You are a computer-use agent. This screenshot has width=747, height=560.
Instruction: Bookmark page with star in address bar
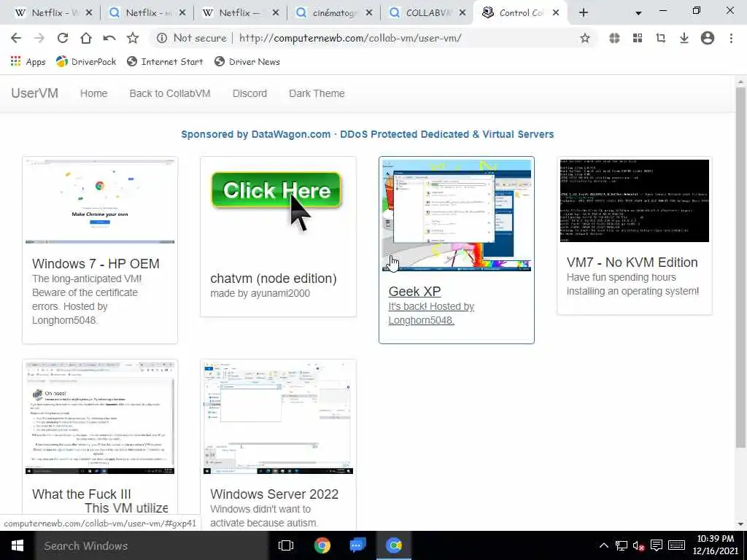pos(584,38)
